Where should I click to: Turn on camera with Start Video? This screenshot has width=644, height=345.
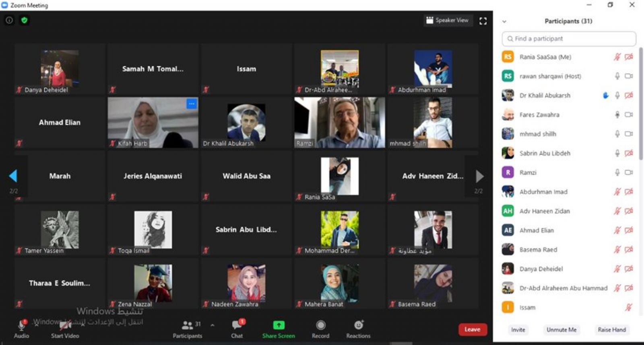click(65, 329)
